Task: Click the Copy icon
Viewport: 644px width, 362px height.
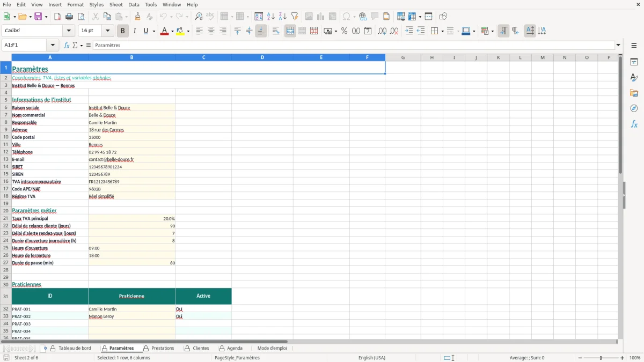Action: coord(107,17)
